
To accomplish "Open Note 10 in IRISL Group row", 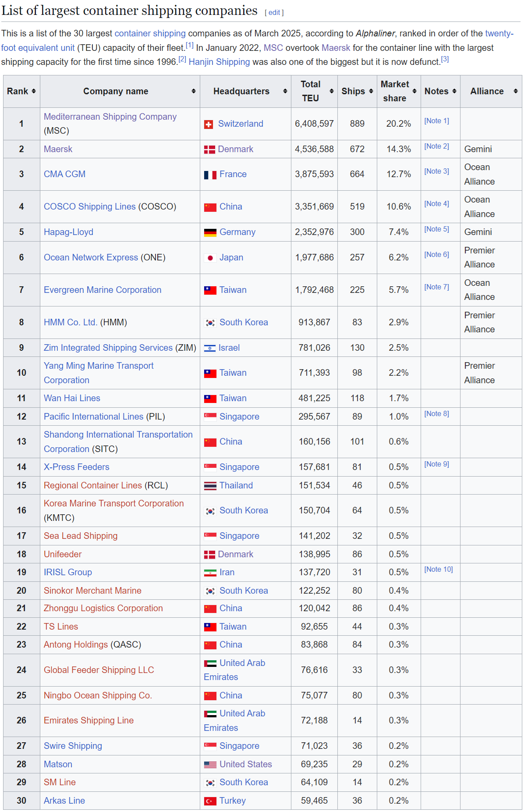I will pos(439,569).
